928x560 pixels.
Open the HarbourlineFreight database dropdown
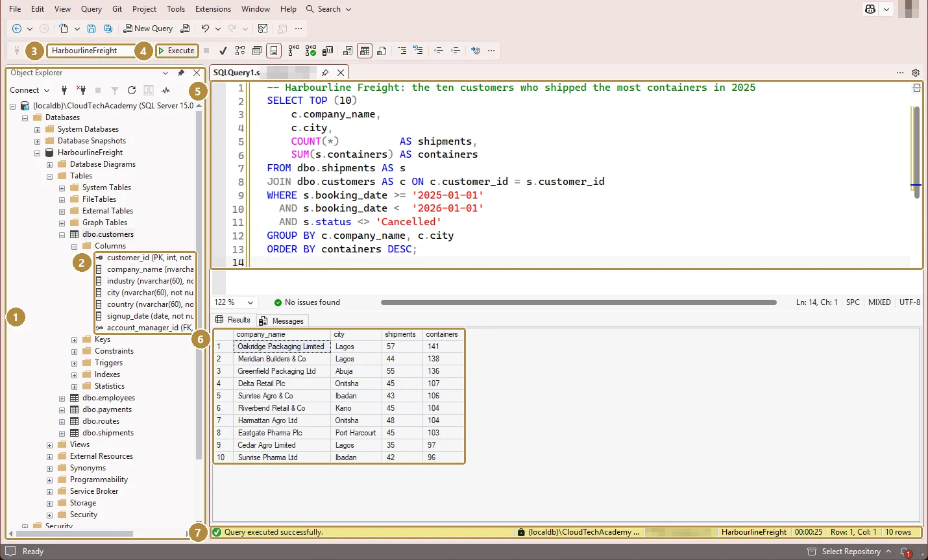pyautogui.click(x=90, y=51)
